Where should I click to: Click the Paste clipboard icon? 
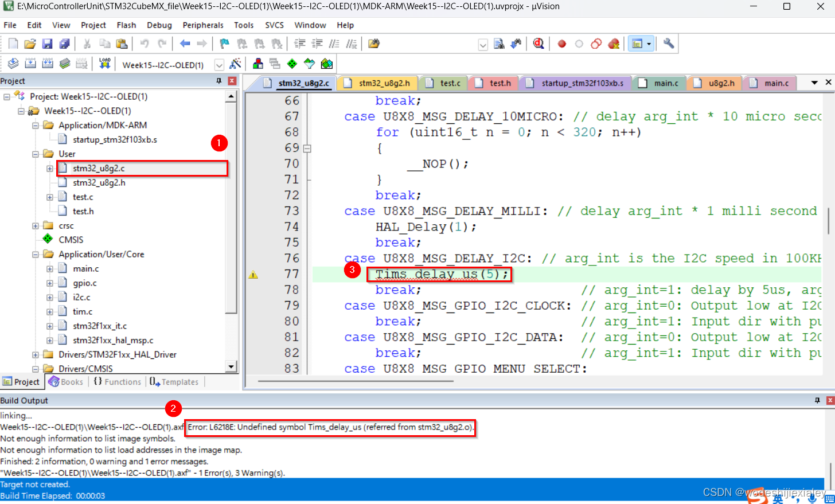pos(122,44)
